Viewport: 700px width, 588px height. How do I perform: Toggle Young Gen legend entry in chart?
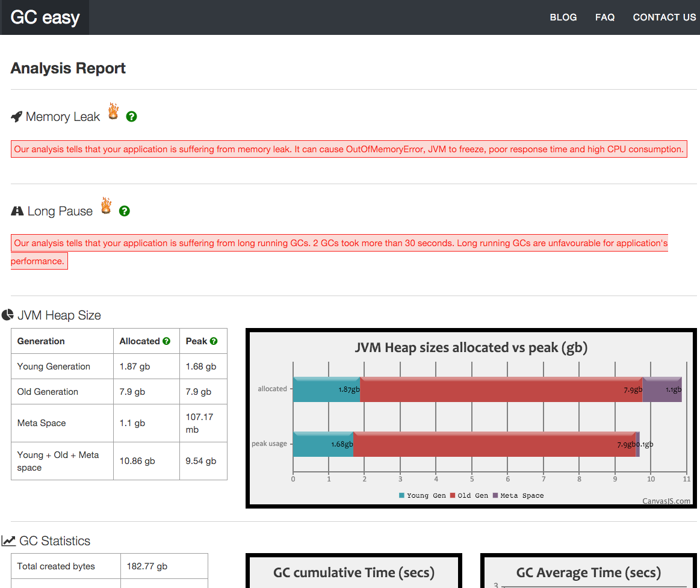(422, 495)
